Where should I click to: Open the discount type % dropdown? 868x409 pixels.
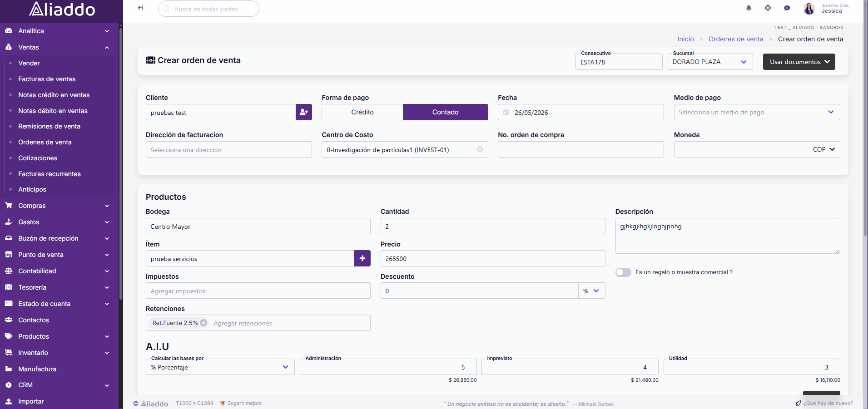click(x=591, y=291)
